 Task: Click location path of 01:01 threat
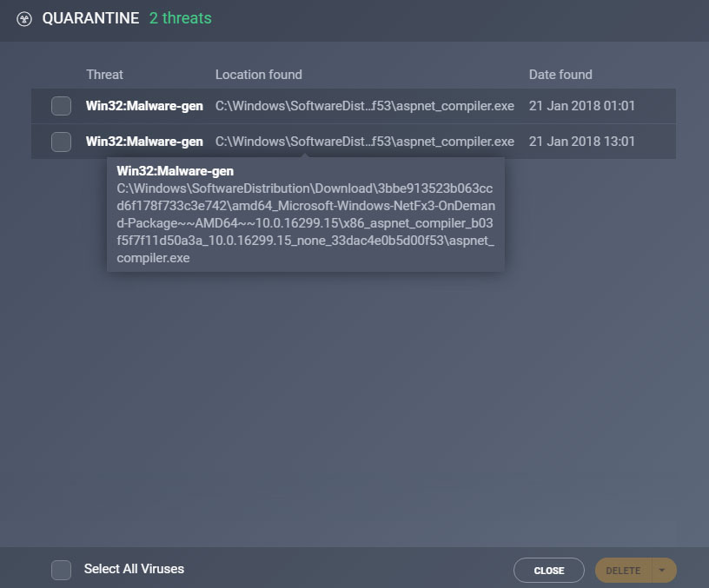pos(364,106)
